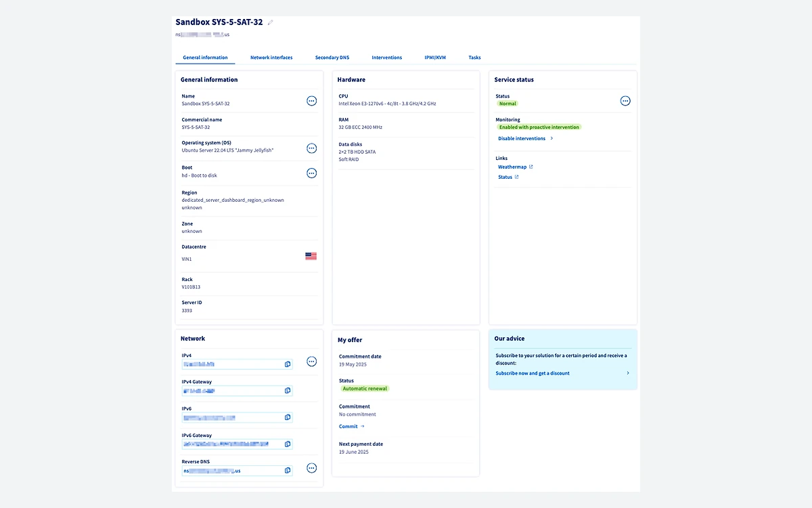
Task: Copy the IPv4 address
Action: point(288,364)
